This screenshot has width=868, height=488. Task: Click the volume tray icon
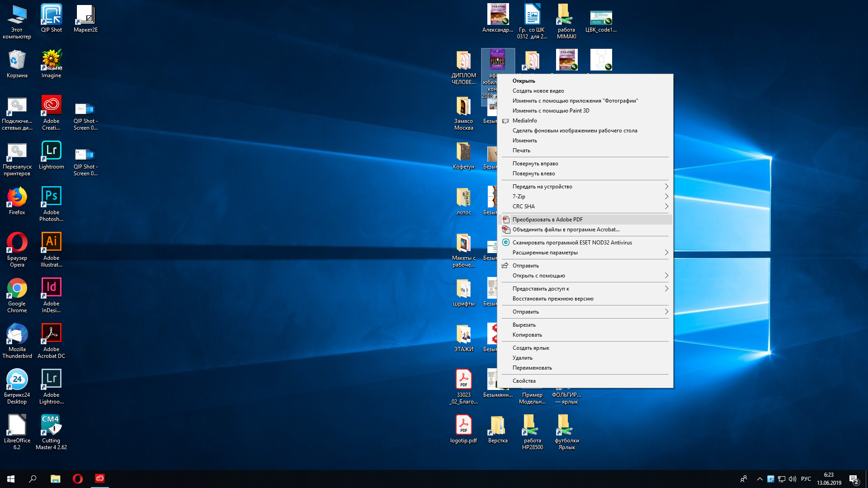coord(792,479)
